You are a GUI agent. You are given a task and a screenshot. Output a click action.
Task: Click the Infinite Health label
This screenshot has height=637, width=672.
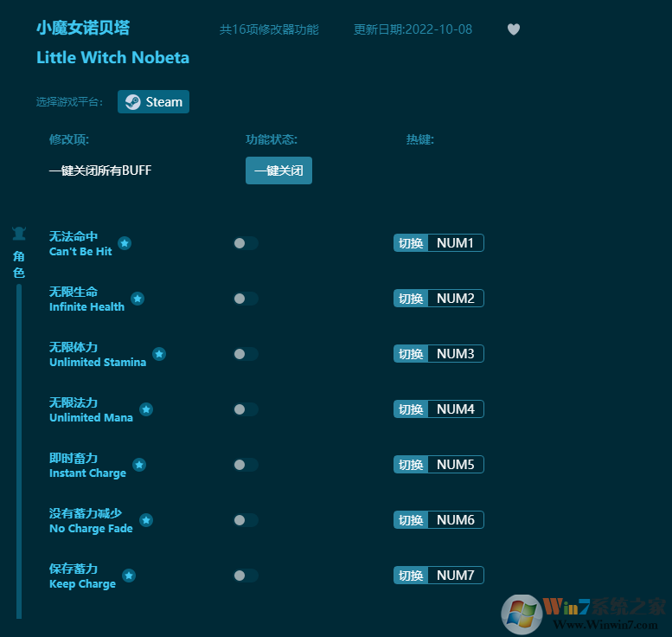pyautogui.click(x=86, y=306)
